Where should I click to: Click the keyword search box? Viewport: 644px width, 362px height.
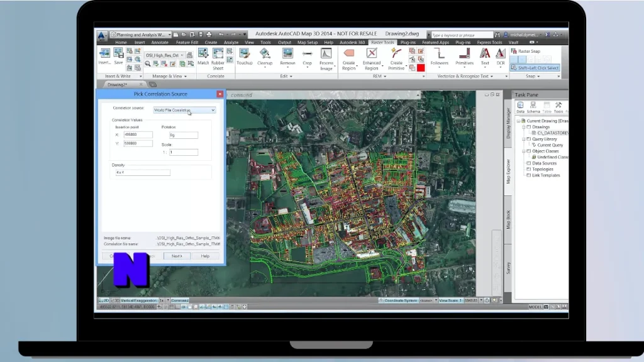[462, 35]
